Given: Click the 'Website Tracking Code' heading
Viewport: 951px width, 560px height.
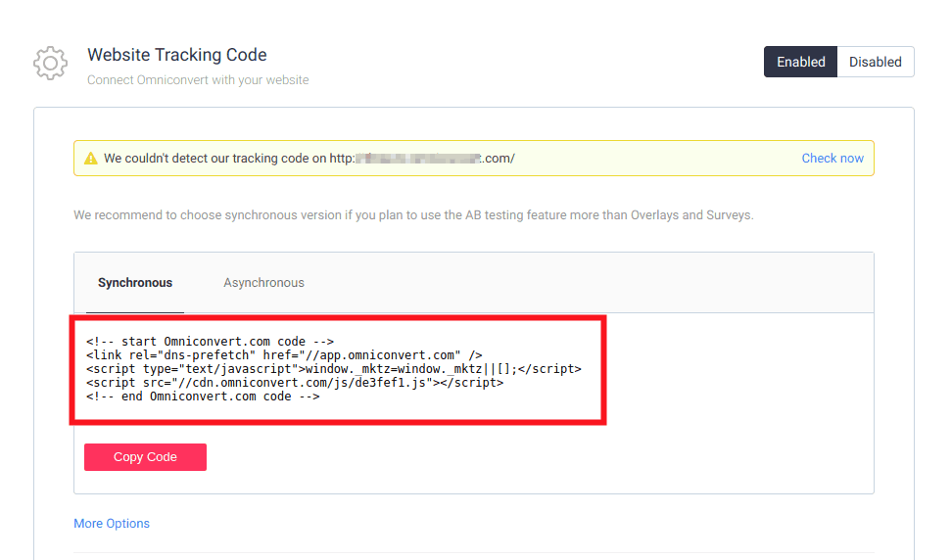Looking at the screenshot, I should tap(177, 55).
